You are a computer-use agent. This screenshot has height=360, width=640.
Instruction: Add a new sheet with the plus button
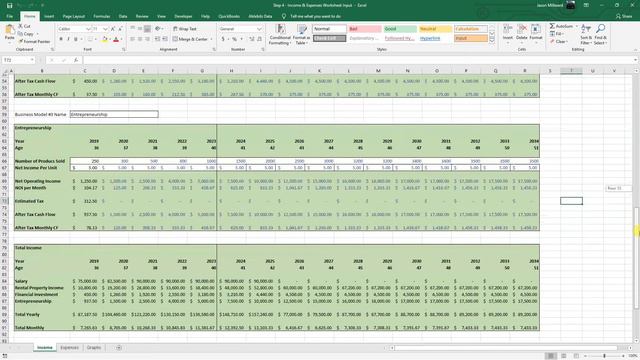coord(119,348)
